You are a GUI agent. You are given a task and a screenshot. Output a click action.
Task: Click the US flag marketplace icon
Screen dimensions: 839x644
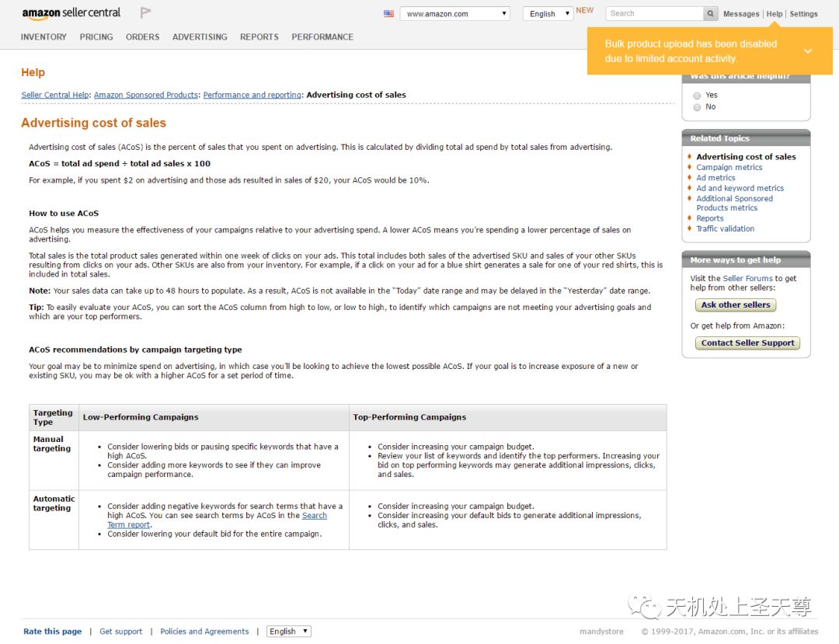(x=389, y=13)
